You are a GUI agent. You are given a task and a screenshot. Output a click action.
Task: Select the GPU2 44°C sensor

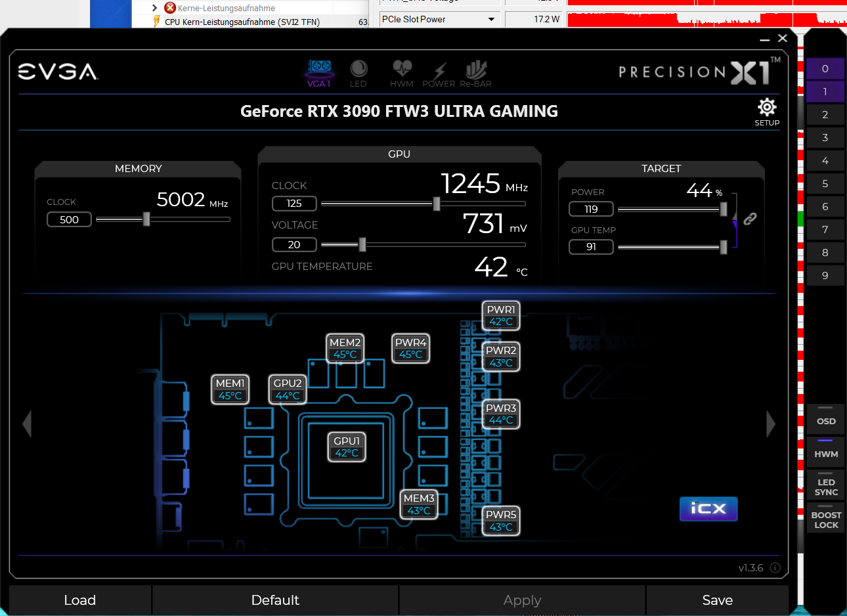coord(288,389)
